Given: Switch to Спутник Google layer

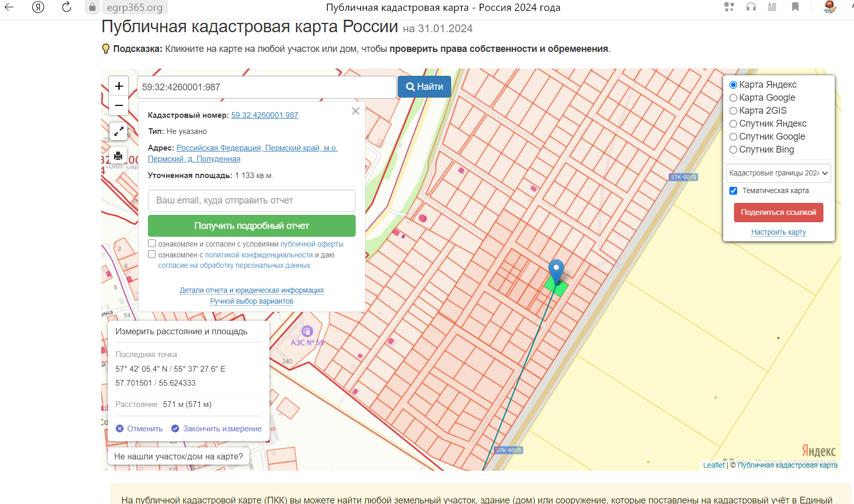Looking at the screenshot, I should [x=734, y=137].
